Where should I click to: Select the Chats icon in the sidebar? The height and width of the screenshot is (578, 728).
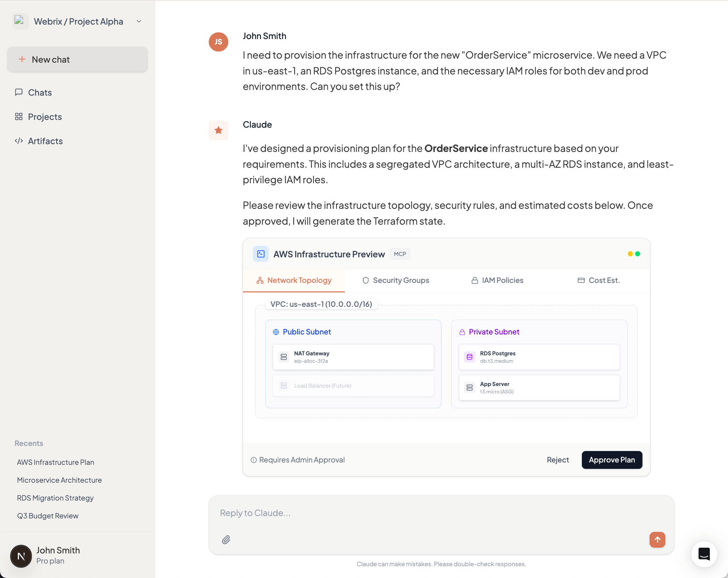click(19, 92)
